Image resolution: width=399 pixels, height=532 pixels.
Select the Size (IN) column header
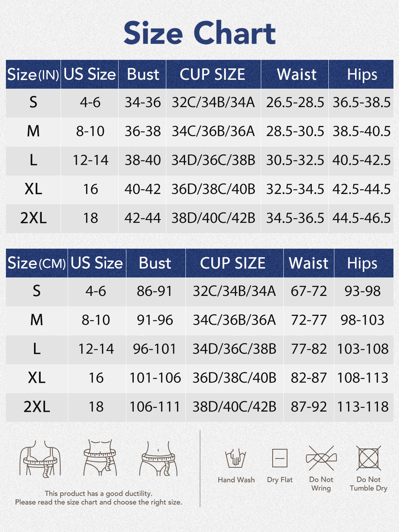point(33,75)
